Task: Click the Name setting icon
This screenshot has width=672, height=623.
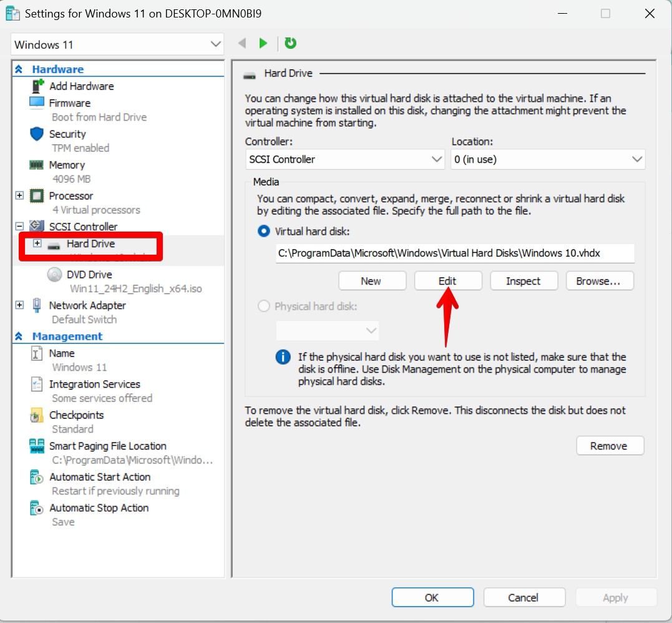Action: tap(37, 353)
